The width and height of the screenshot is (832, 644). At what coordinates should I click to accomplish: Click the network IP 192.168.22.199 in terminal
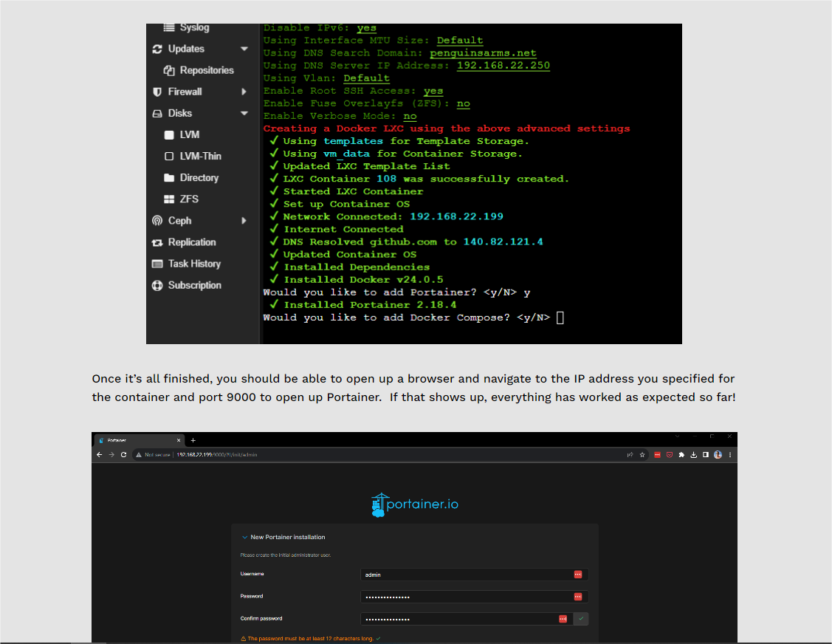click(456, 216)
